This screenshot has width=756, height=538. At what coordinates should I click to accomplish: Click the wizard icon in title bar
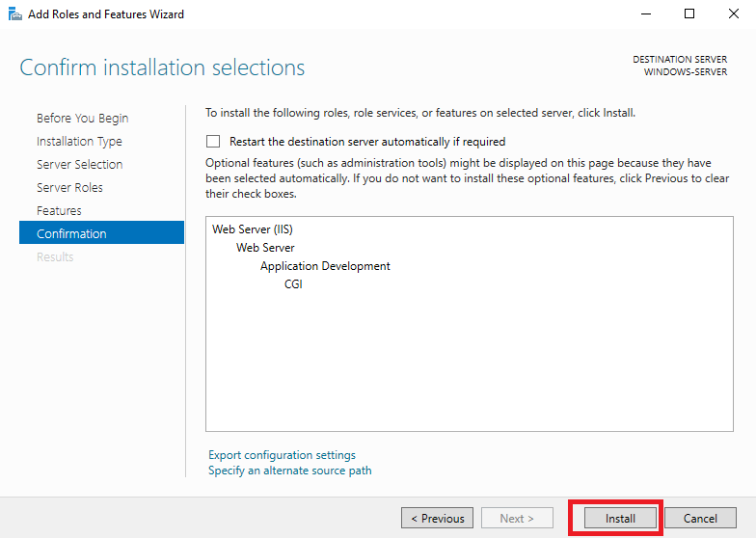15,13
